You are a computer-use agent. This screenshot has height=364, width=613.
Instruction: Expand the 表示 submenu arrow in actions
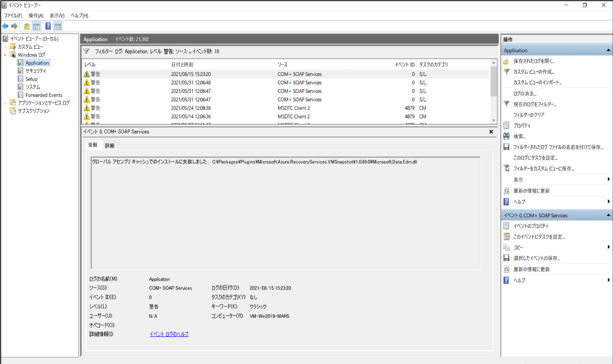pyautogui.click(x=609, y=179)
